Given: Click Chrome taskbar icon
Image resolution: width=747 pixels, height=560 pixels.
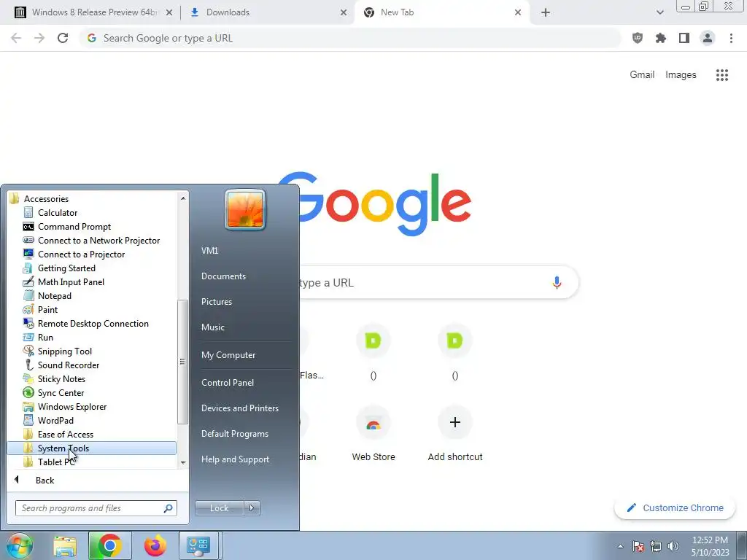Looking at the screenshot, I should click(109, 545).
